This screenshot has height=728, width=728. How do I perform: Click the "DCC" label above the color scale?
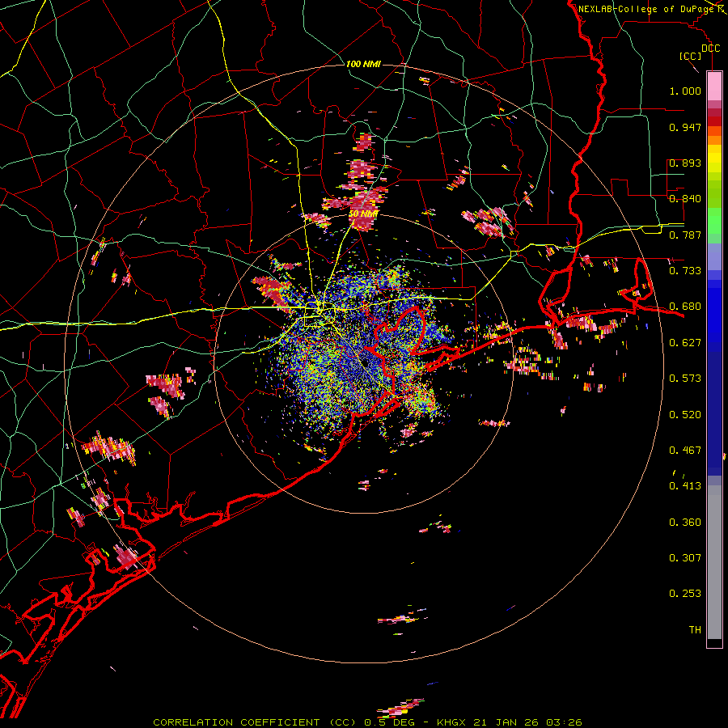[x=710, y=49]
